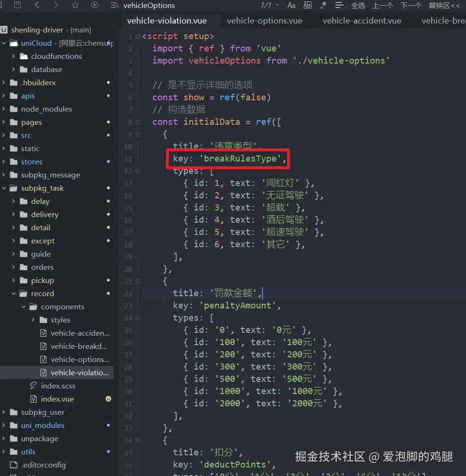Click the run play icon

tap(95, 5)
